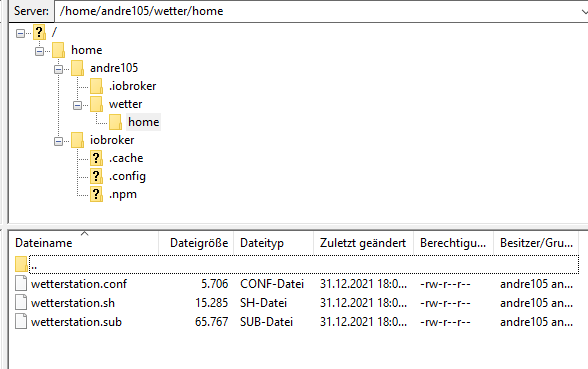This screenshot has width=588, height=369.
Task: Select the home folder under wetter
Action: (144, 122)
